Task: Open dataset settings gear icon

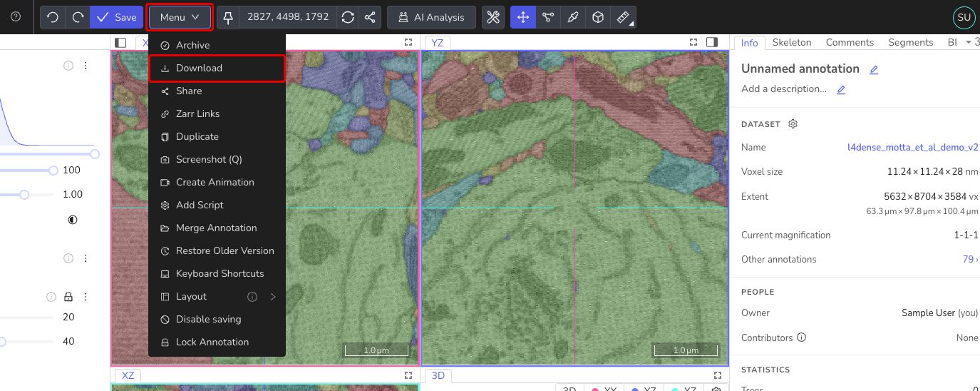Action: pyautogui.click(x=793, y=124)
